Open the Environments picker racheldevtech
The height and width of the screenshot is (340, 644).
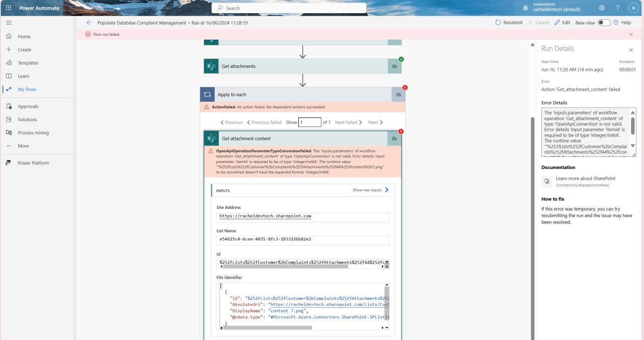coord(552,7)
